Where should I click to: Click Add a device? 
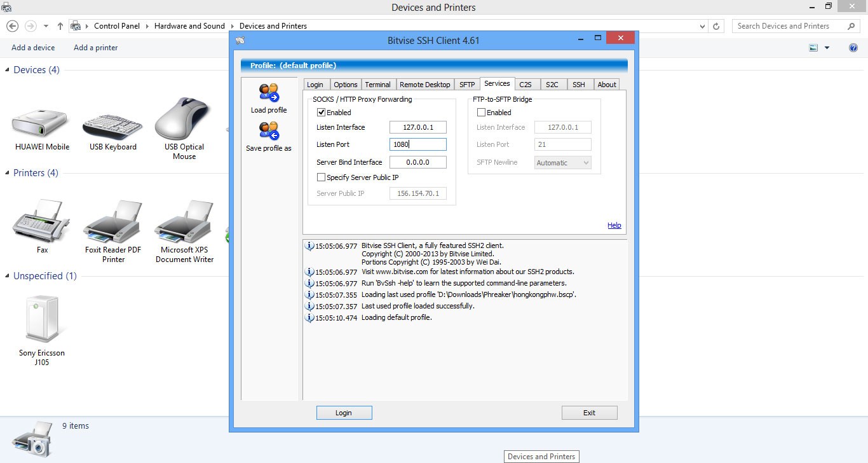click(33, 48)
